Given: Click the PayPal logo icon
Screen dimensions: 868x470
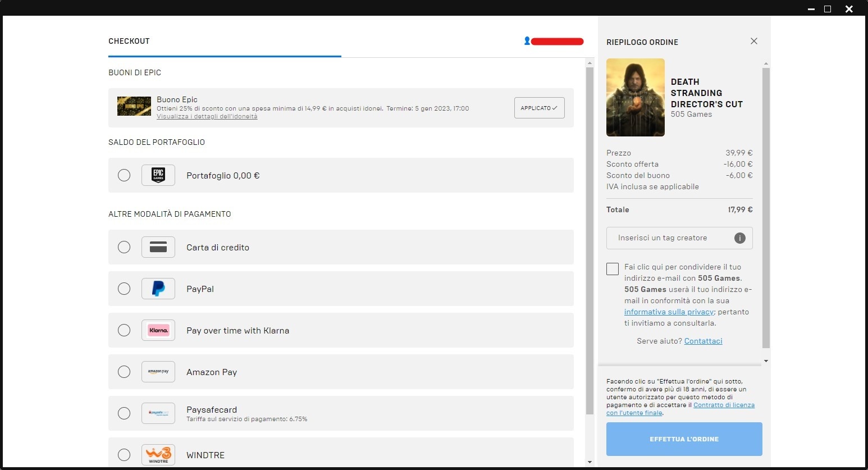Looking at the screenshot, I should pos(158,289).
